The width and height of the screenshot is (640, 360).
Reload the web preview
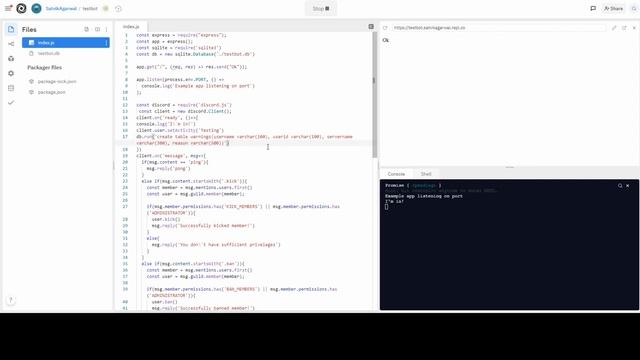click(385, 28)
